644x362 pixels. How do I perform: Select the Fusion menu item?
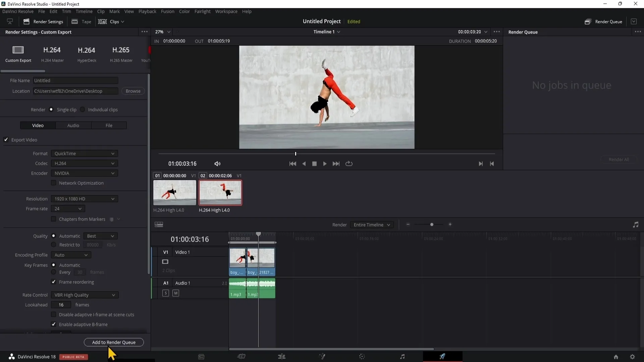pyautogui.click(x=167, y=11)
